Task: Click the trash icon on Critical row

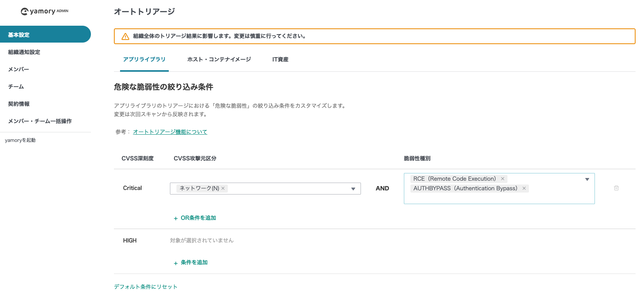Action: (616, 188)
